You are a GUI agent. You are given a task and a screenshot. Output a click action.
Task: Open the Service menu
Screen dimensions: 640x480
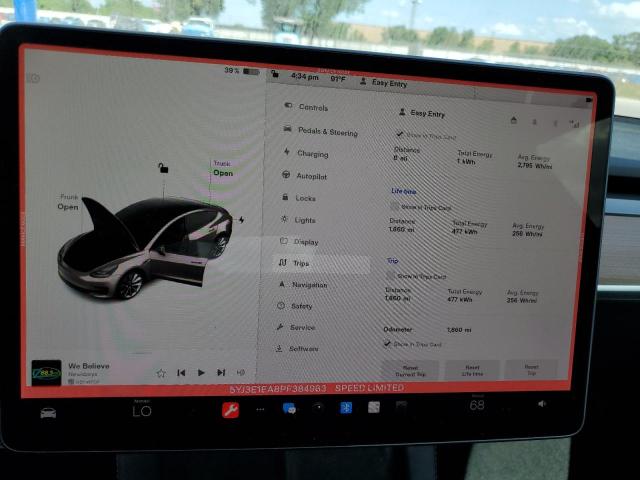coord(296,327)
